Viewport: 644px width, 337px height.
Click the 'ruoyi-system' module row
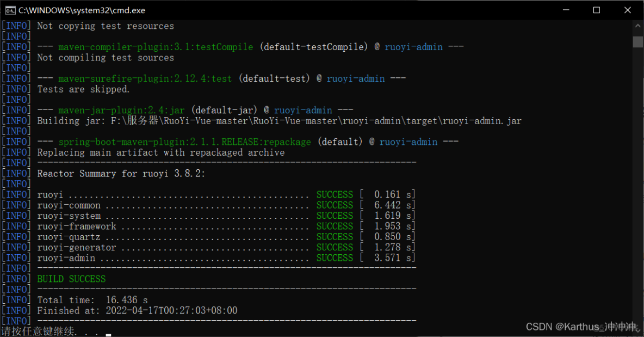click(x=226, y=216)
